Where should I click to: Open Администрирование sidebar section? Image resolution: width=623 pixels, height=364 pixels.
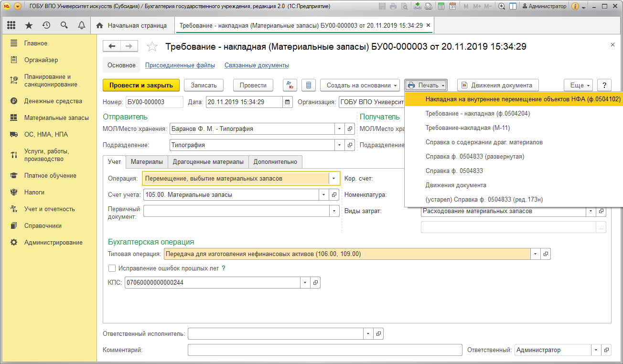pyautogui.click(x=53, y=242)
